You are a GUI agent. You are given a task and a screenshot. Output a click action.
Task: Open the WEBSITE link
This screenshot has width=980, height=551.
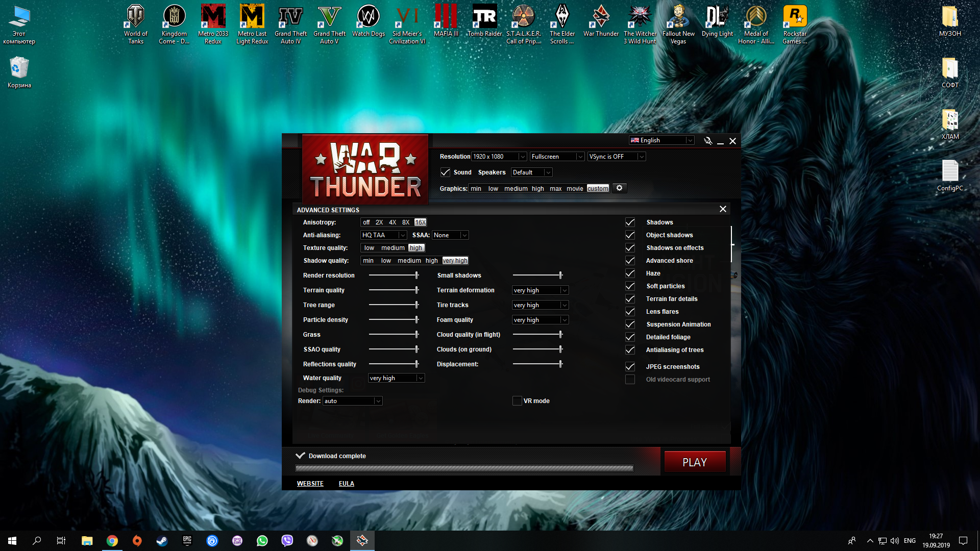[310, 484]
